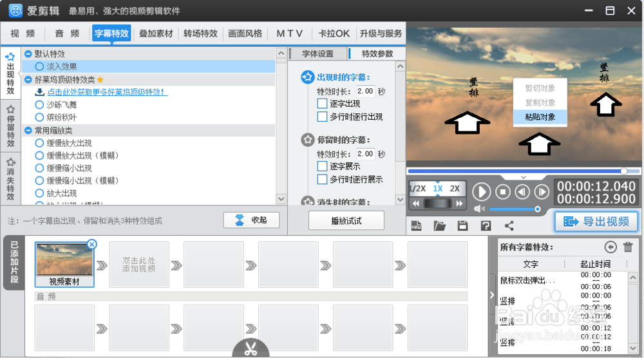Open the 叠加素材 tab
This screenshot has height=358, width=644.
[x=156, y=33]
